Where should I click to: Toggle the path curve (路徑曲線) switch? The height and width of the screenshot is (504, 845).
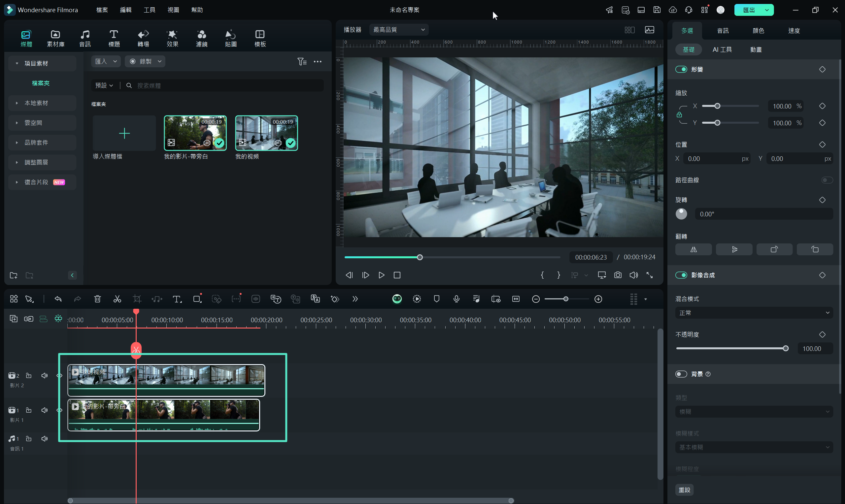click(x=827, y=180)
